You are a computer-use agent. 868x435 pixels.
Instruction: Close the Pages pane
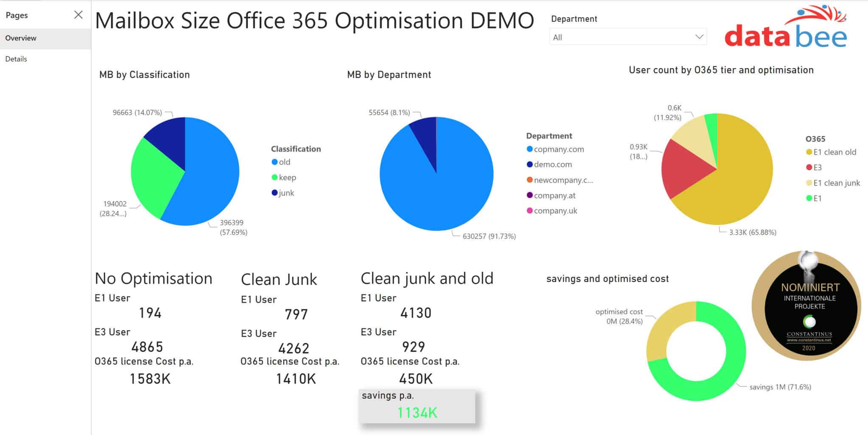[79, 15]
